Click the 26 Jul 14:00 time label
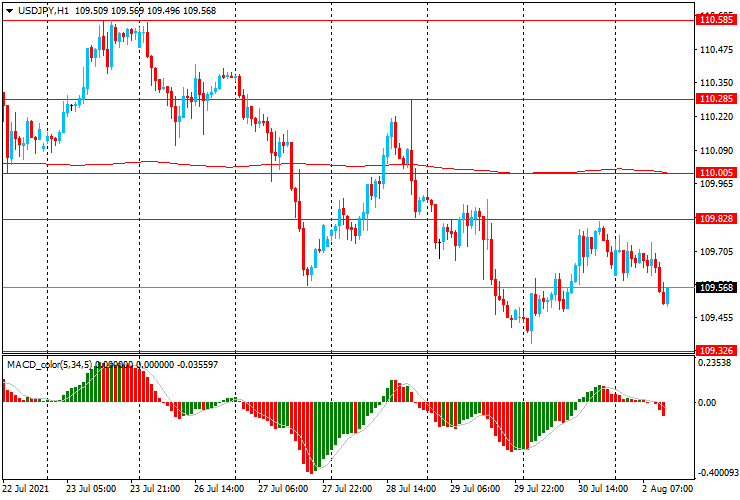740x500 pixels. point(219,489)
